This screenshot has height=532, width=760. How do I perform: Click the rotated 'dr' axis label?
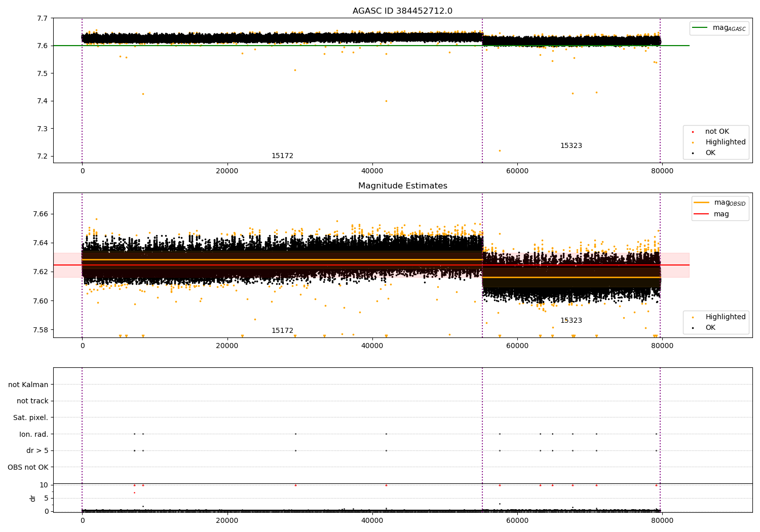[33, 498]
